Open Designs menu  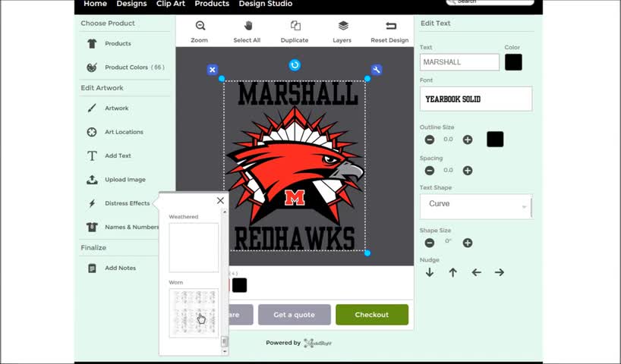(131, 4)
